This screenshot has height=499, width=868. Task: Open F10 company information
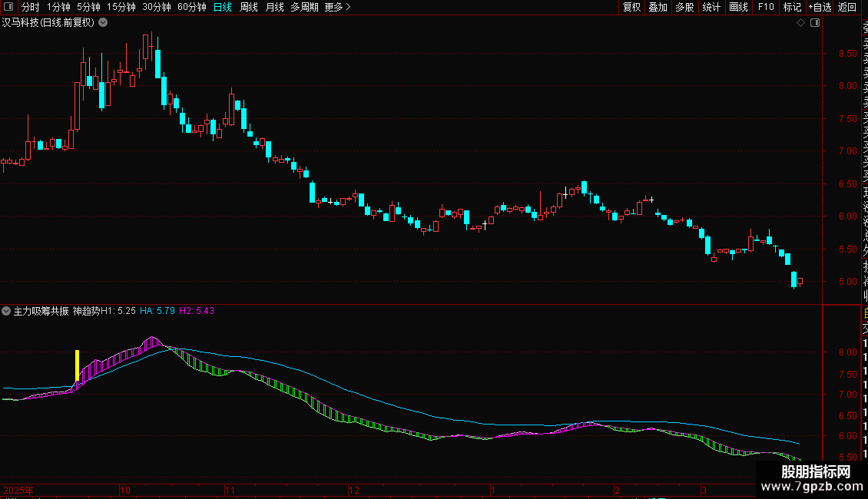point(766,7)
